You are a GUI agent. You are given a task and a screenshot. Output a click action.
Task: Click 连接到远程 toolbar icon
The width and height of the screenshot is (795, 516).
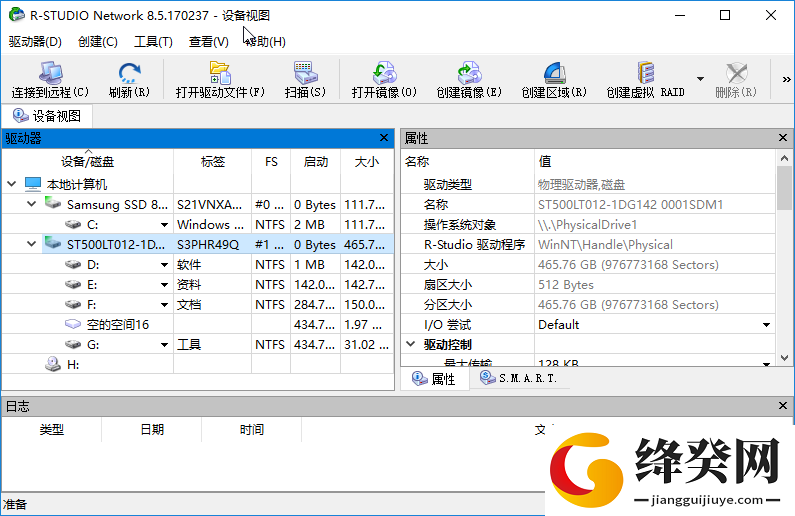51,72
